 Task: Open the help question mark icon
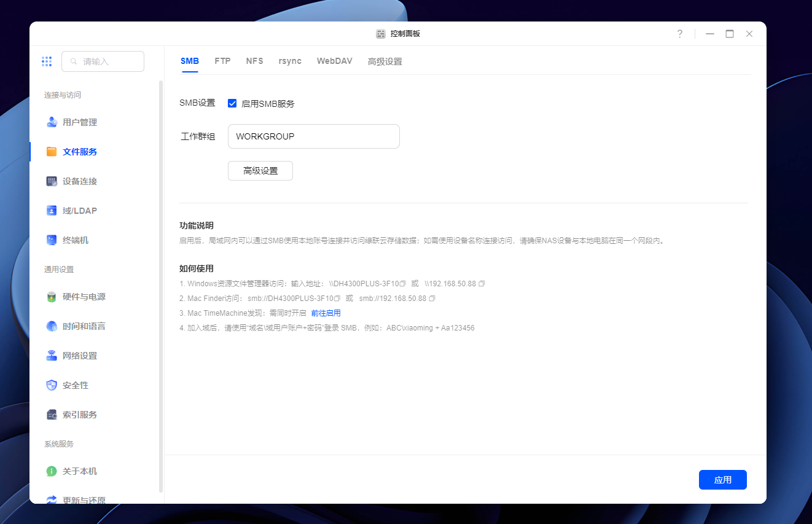679,34
